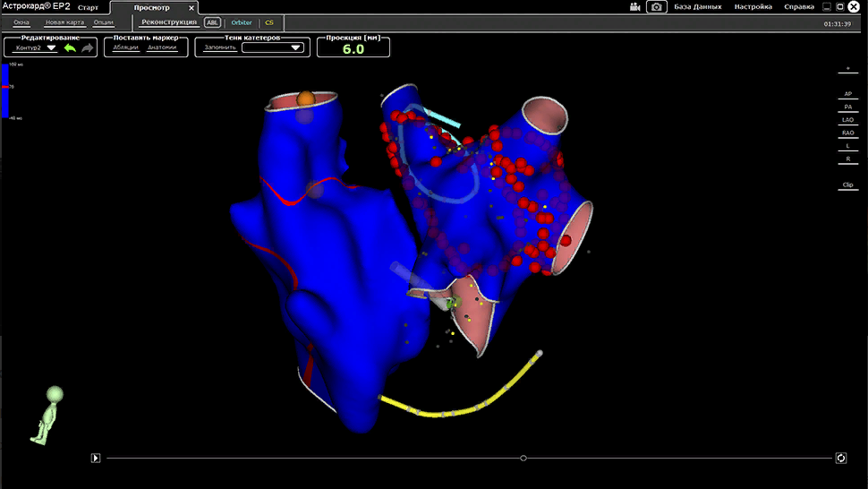Viewport: 868px width, 489px height.
Task: Toggle the CS catheter display
Action: click(x=268, y=21)
